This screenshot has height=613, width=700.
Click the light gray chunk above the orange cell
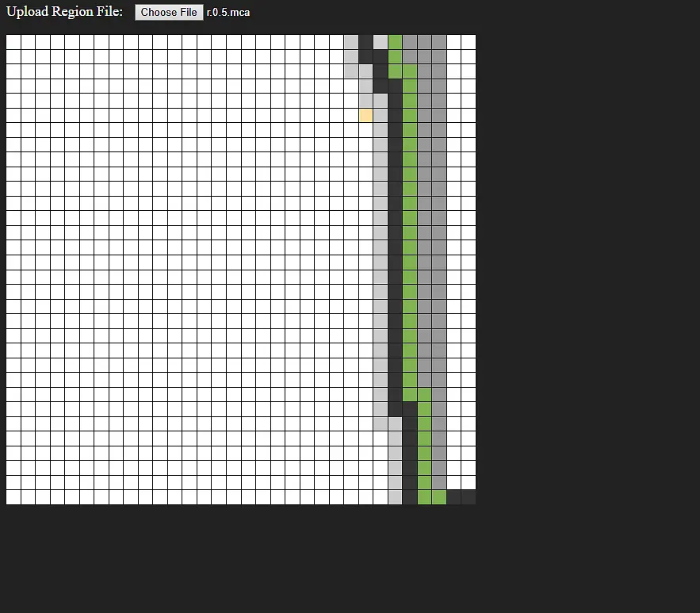pos(365,101)
